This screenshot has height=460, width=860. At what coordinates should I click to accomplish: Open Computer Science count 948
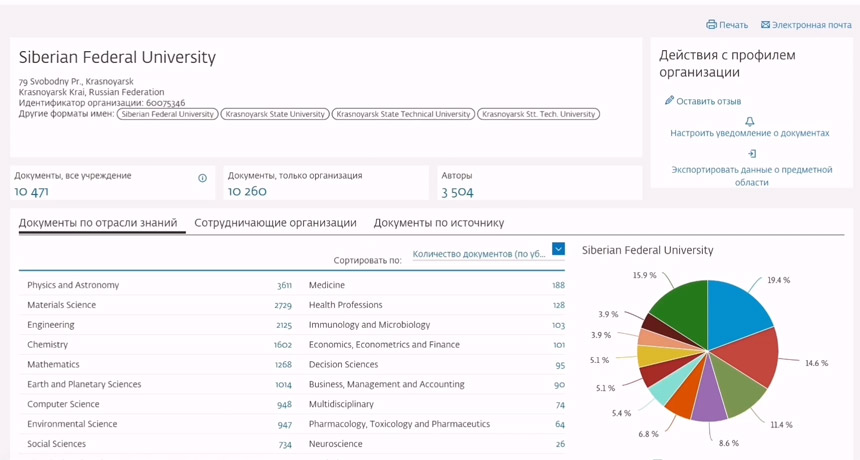(x=284, y=405)
